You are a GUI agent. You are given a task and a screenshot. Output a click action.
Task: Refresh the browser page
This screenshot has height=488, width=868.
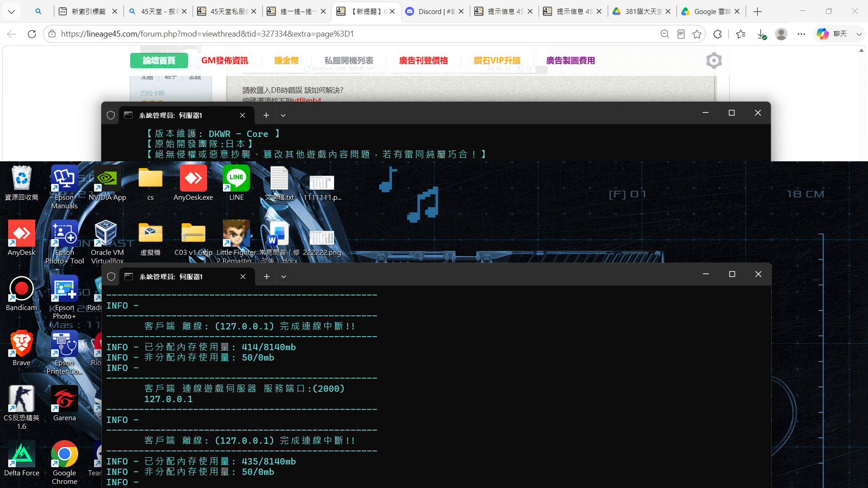32,34
